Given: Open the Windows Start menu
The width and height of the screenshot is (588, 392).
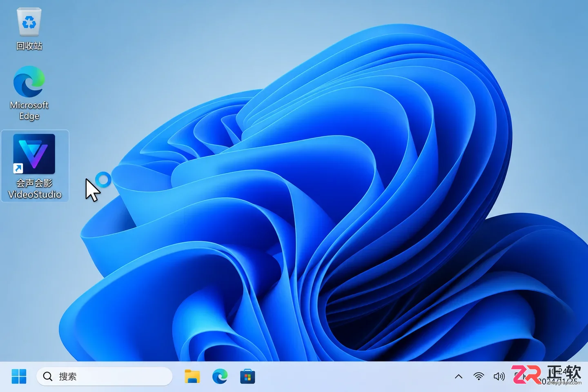Looking at the screenshot, I should coord(19,376).
